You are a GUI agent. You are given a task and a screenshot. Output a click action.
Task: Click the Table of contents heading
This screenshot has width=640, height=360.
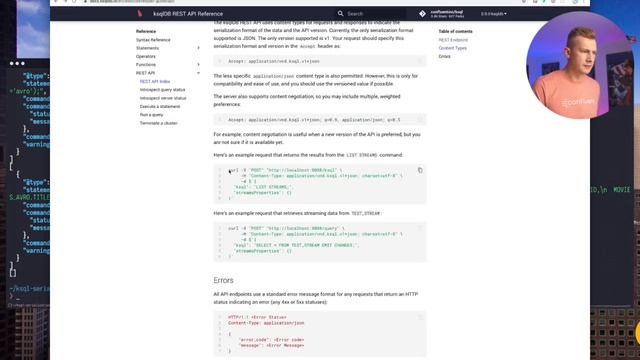[x=455, y=31]
